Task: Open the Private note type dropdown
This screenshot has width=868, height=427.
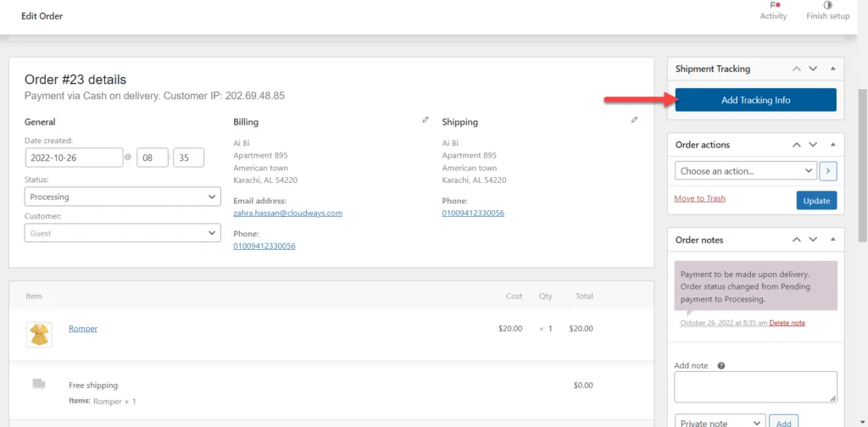Action: [x=720, y=422]
